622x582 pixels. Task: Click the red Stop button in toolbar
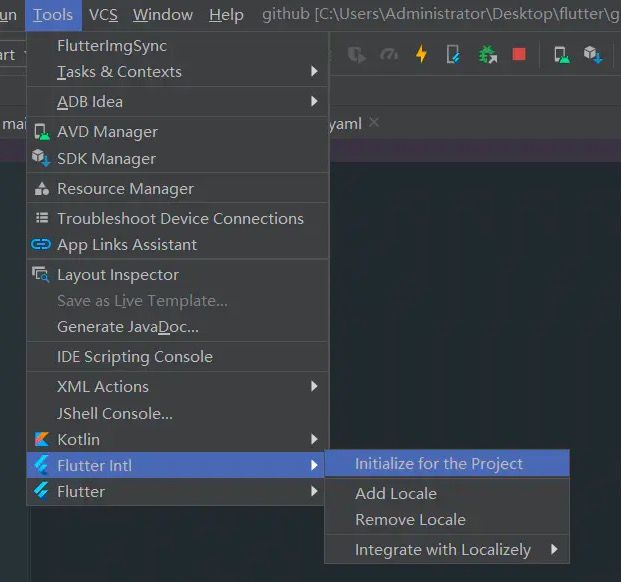519,54
